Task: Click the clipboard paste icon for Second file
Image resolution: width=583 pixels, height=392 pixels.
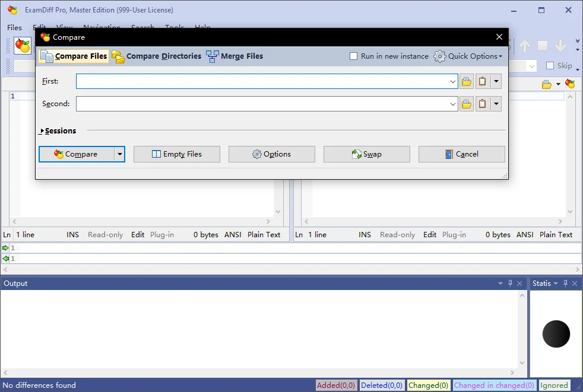Action: click(482, 104)
